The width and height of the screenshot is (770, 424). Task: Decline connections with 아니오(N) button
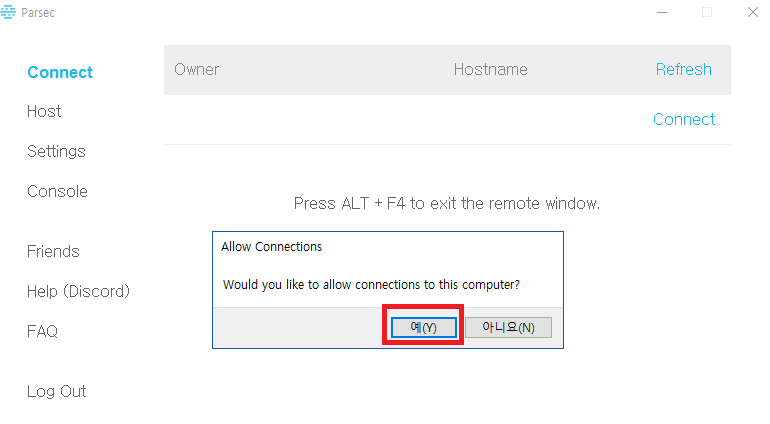pos(508,327)
